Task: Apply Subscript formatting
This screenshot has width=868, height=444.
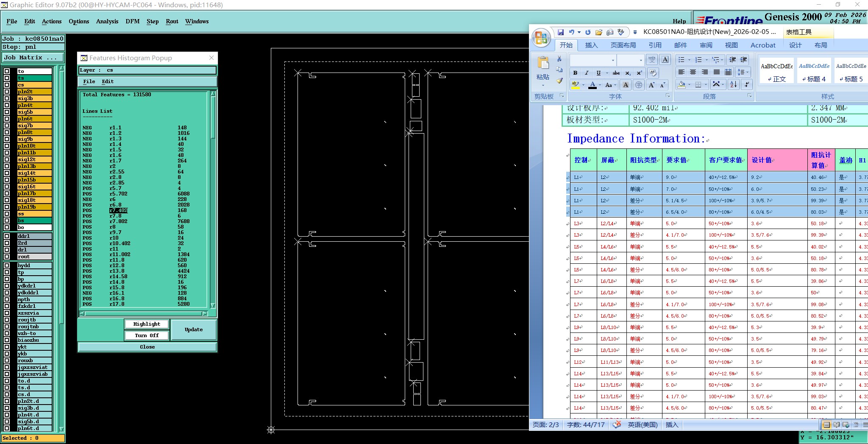Action: (x=628, y=73)
